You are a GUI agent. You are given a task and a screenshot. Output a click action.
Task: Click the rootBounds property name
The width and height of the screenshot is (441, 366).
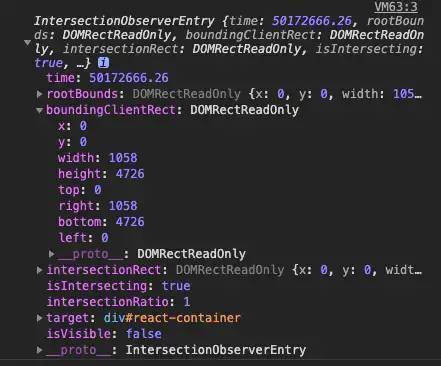coord(82,94)
